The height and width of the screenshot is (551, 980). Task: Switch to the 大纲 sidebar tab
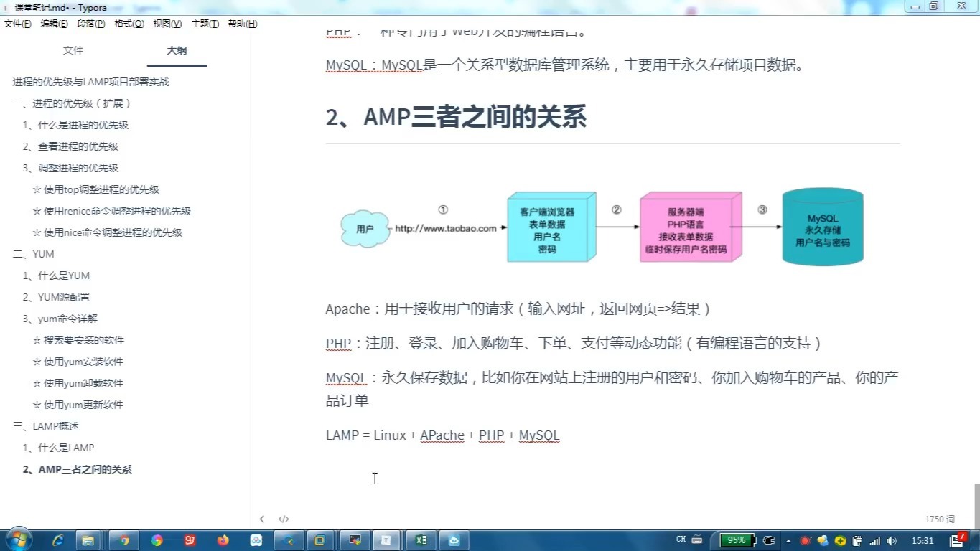point(177,50)
